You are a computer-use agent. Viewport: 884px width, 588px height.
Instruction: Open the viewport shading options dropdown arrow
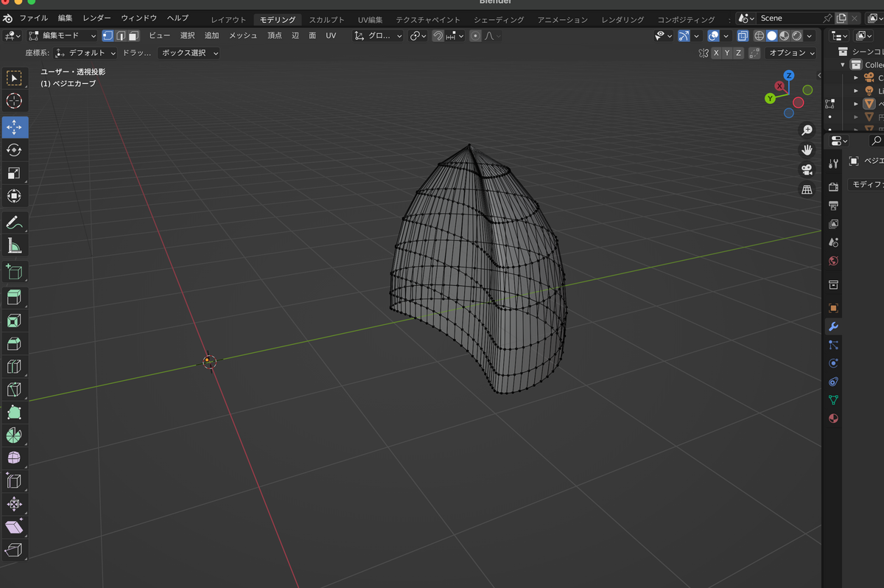click(809, 35)
